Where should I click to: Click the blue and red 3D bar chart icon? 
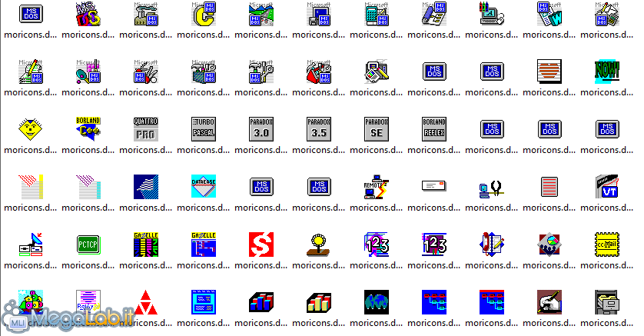[x=261, y=302]
